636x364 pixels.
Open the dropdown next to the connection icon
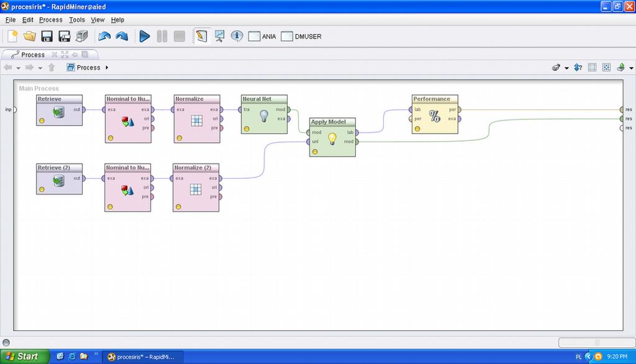pyautogui.click(x=566, y=68)
